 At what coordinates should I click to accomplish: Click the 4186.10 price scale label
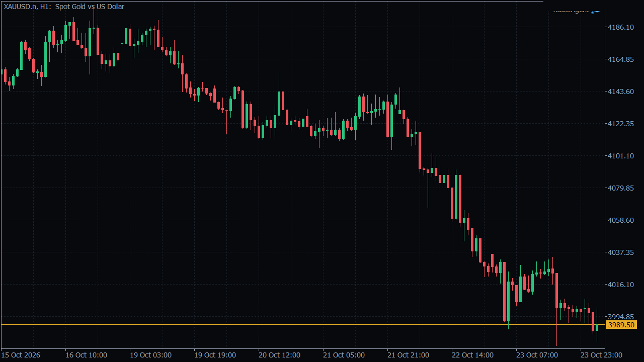(620, 27)
